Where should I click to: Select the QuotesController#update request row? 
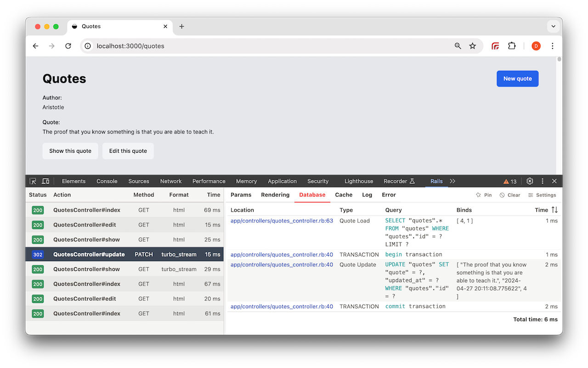point(124,254)
